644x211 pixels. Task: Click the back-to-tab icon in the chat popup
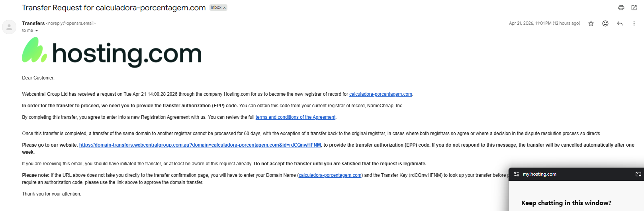click(x=638, y=174)
